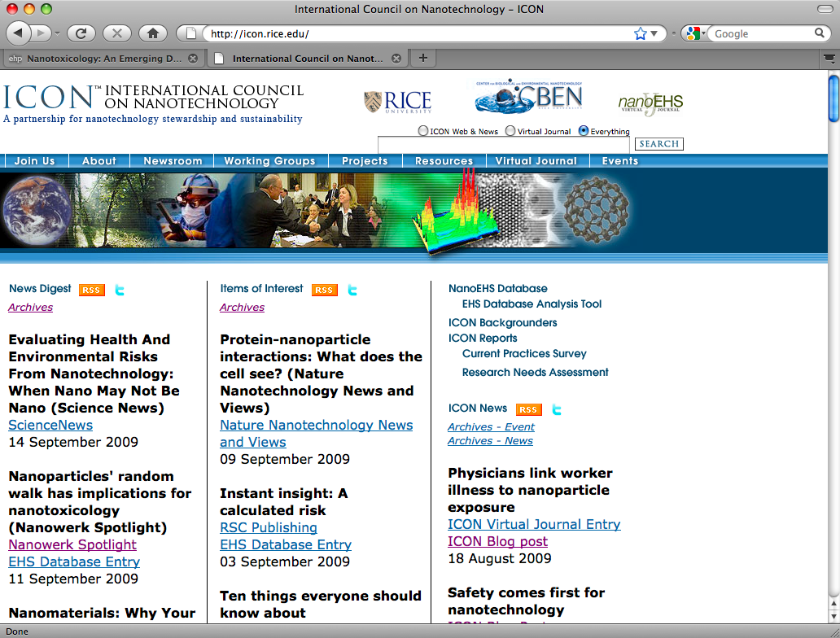Open Items of Interest Twitter icon

click(x=352, y=290)
